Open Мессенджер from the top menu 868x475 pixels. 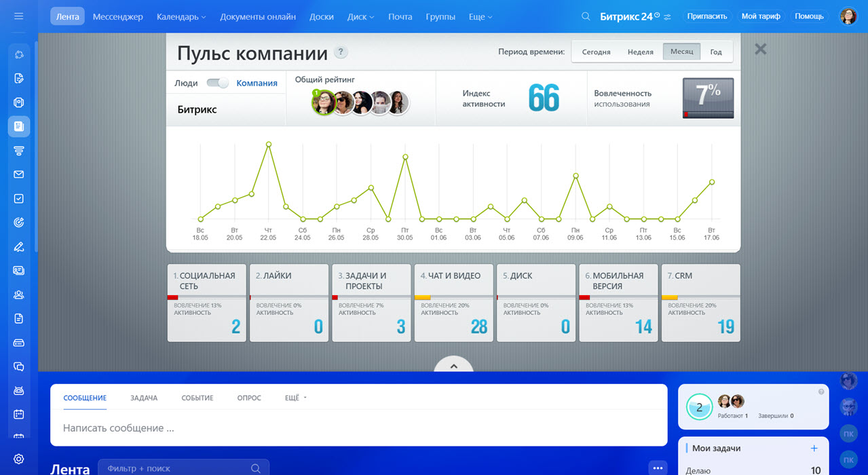(118, 16)
